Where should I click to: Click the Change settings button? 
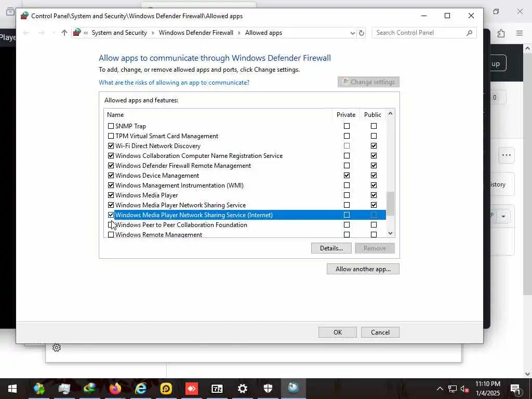click(368, 82)
